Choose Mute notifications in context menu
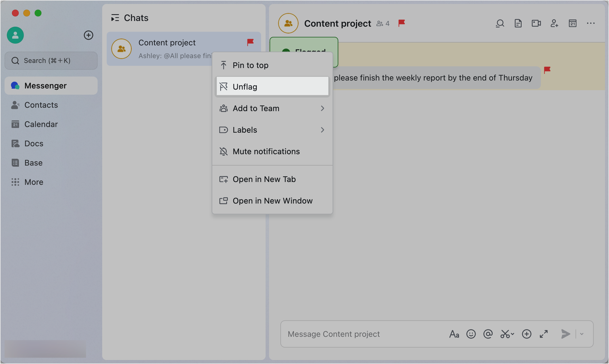The height and width of the screenshot is (364, 609). coord(266,151)
